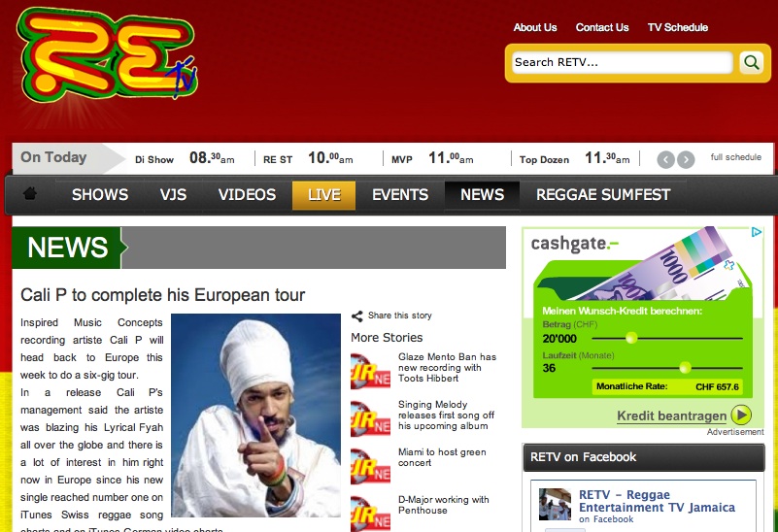Click the AdChoices icon on cashgate ad
The width and height of the screenshot is (778, 532).
coord(757,232)
